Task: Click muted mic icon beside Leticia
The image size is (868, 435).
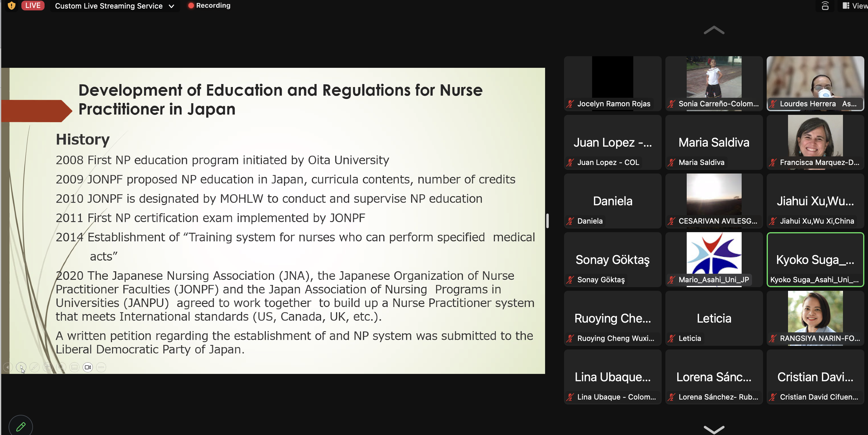Action: [x=671, y=338]
